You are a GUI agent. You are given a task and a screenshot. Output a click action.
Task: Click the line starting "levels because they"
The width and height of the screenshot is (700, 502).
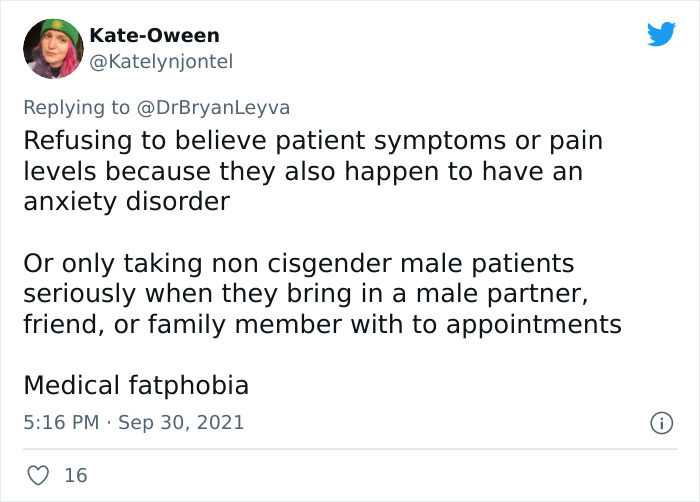[x=302, y=171]
